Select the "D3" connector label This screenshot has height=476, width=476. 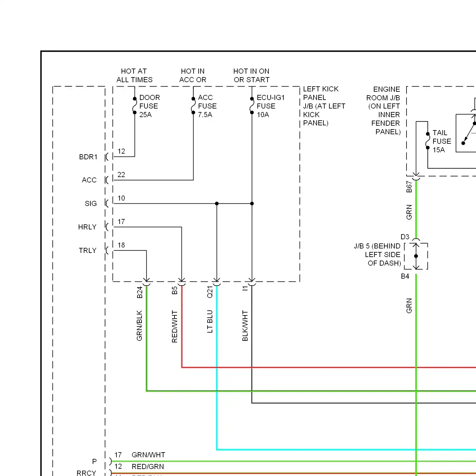pyautogui.click(x=405, y=237)
